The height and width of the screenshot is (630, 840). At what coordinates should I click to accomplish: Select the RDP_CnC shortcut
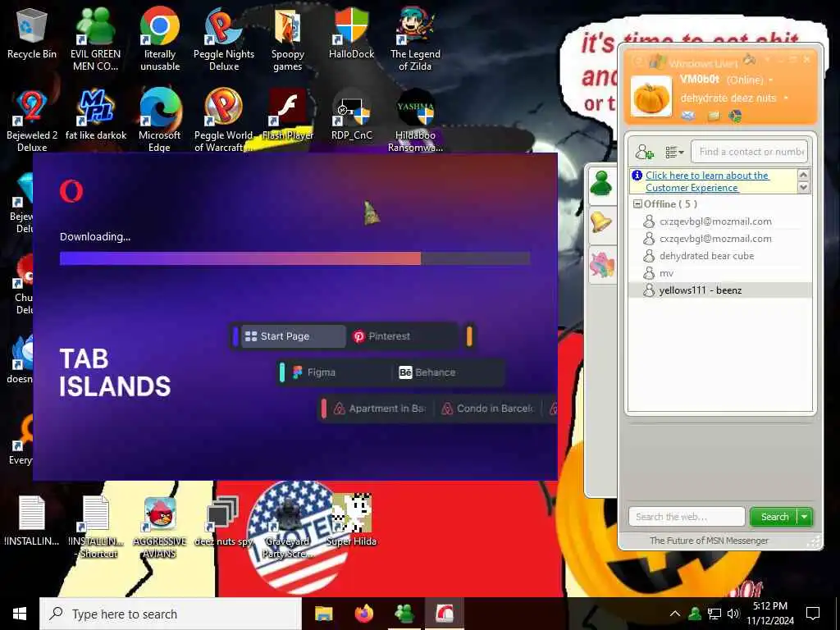point(351,115)
